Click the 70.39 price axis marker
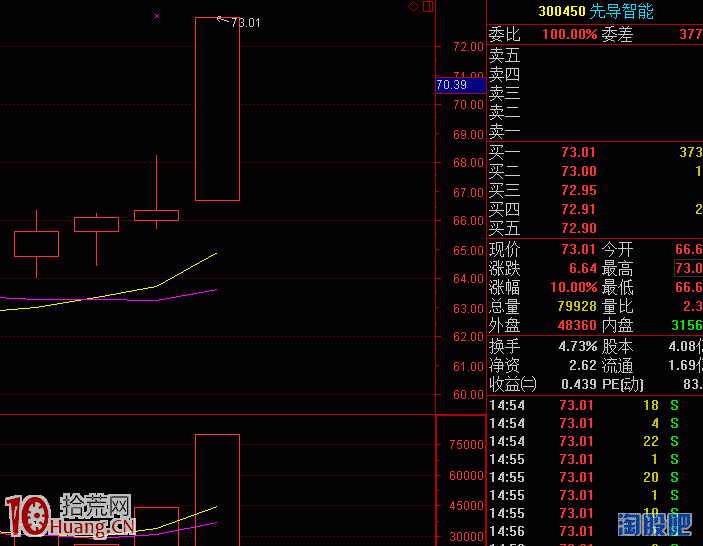Viewport: 703px width, 546px height. (452, 85)
